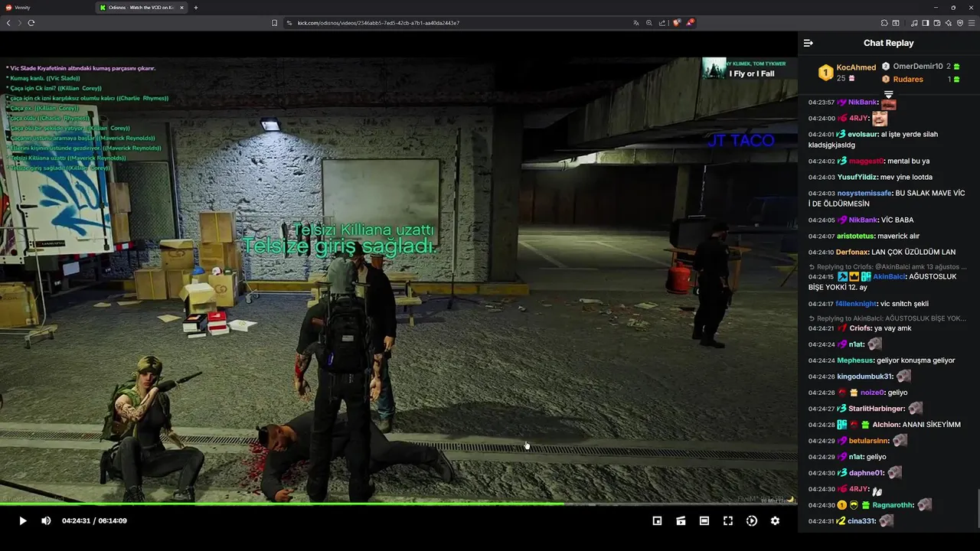Open Brave Wallet icon
Image resolution: width=980 pixels, height=551 pixels.
click(936, 23)
